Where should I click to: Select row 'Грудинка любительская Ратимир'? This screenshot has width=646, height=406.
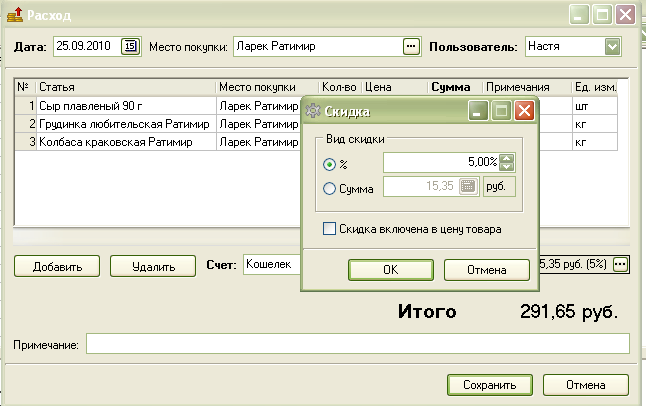pyautogui.click(x=157, y=124)
